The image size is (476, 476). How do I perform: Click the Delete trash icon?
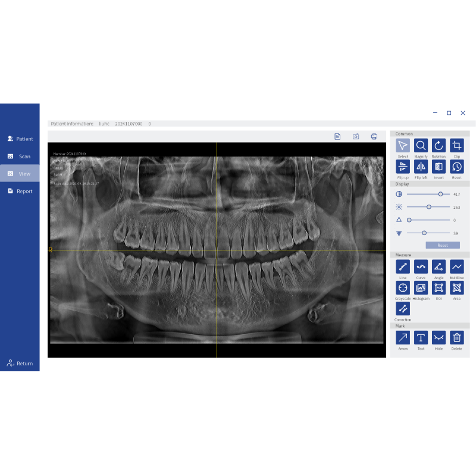456,337
